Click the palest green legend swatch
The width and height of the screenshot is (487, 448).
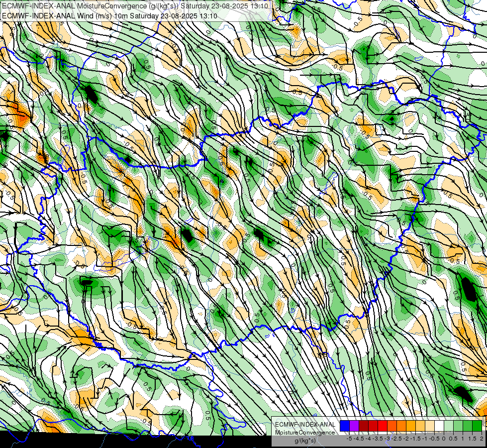pyautogui.click(x=449, y=426)
